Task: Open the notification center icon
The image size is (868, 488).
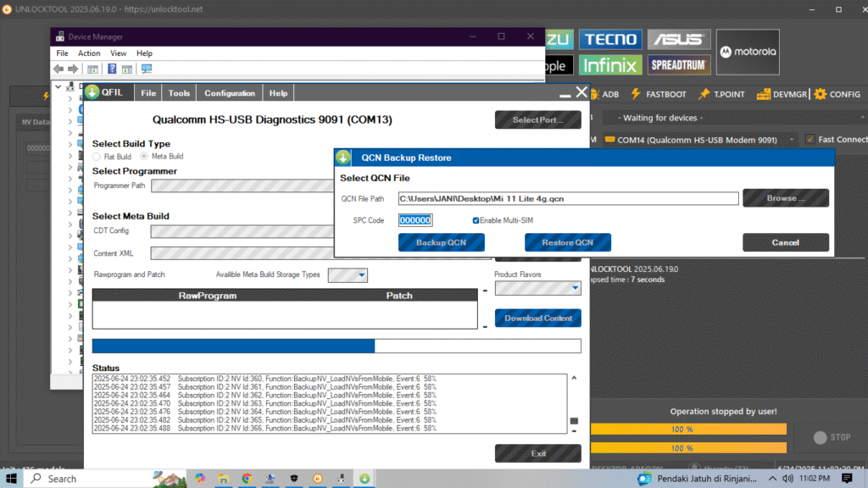Action: click(x=847, y=479)
